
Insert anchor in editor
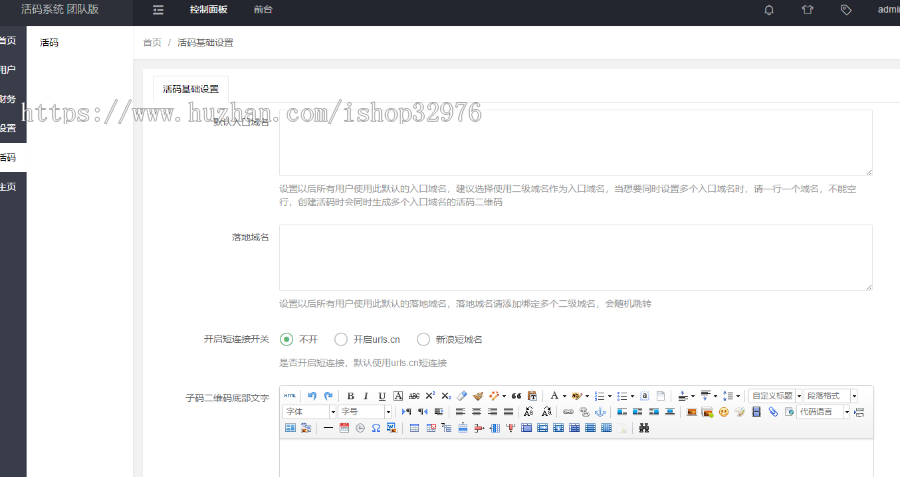click(x=600, y=412)
